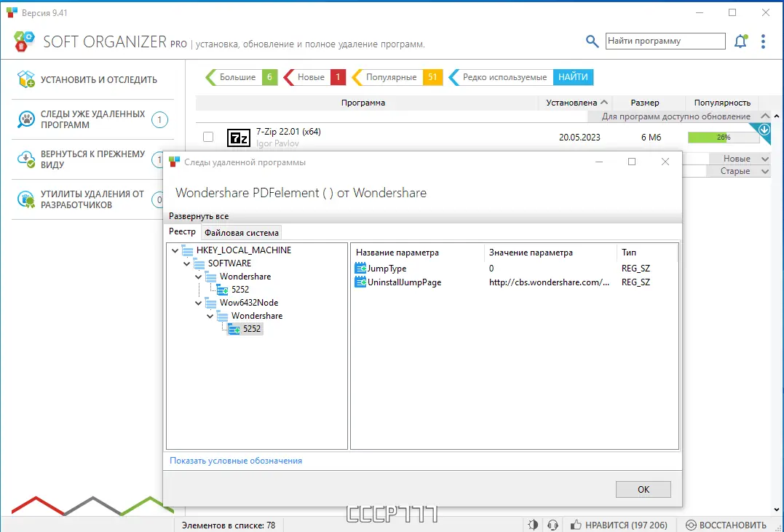Open the notifications bell icon
The image size is (784, 532).
pos(740,41)
